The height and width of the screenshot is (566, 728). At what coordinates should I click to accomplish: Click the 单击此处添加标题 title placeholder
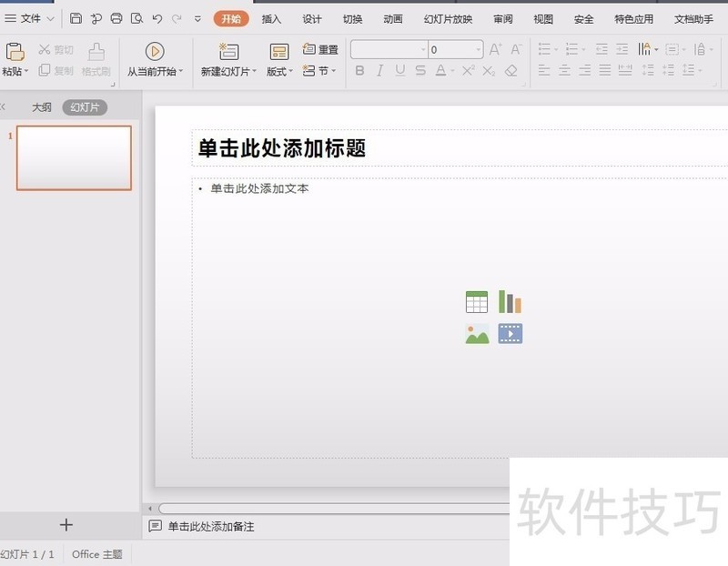(x=460, y=148)
